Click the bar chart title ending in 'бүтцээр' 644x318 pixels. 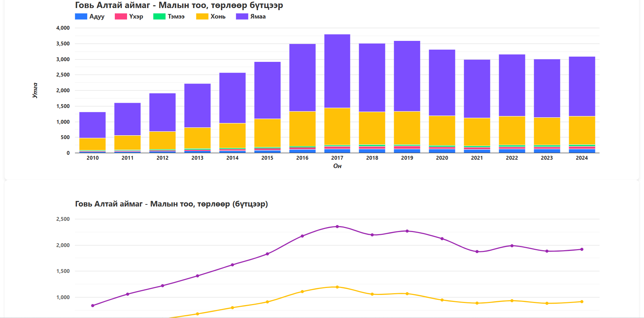[179, 5]
